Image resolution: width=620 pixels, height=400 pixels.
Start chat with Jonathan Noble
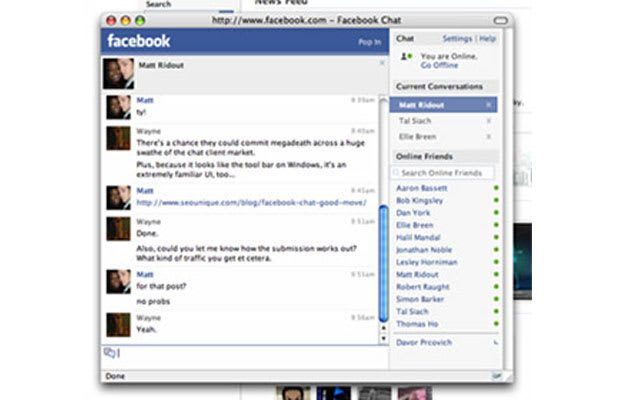tap(424, 250)
